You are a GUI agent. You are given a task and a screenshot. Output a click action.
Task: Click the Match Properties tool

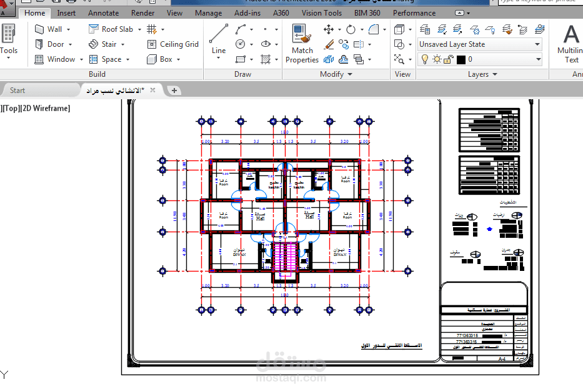(302, 44)
